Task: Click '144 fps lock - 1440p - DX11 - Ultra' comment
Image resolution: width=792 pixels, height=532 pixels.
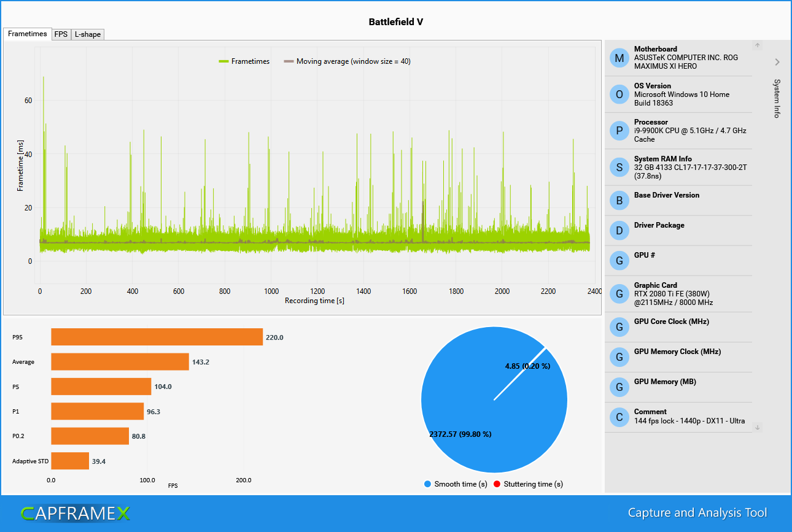Action: tap(689, 421)
